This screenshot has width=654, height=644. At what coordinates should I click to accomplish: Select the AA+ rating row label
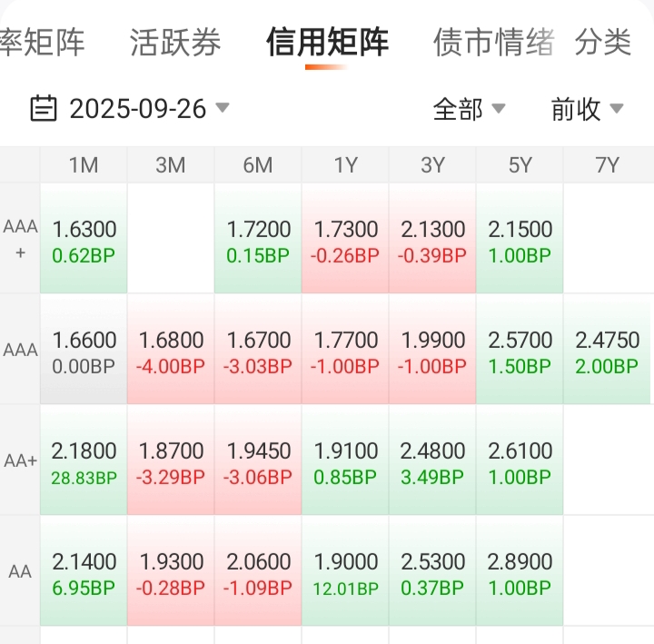tap(20, 461)
